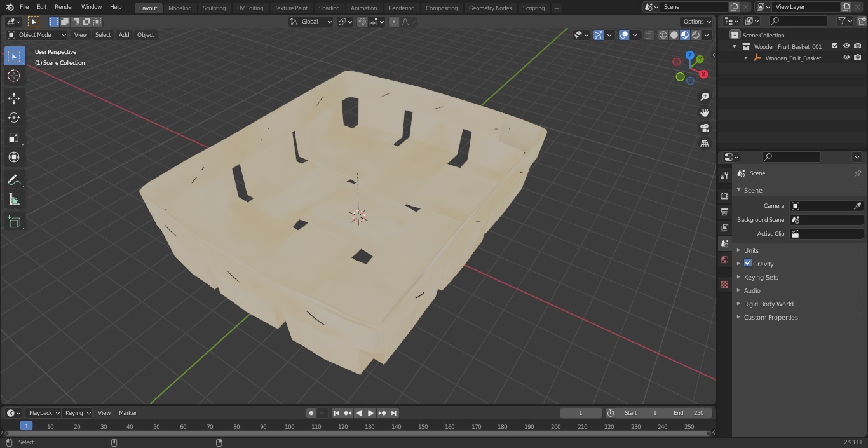The image size is (868, 448).
Task: Jump to the timeline start frame
Action: point(337,413)
